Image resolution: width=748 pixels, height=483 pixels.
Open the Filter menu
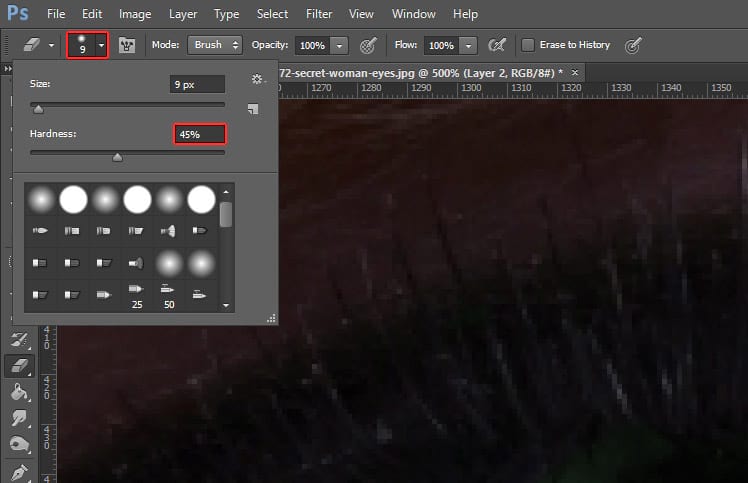[x=319, y=14]
